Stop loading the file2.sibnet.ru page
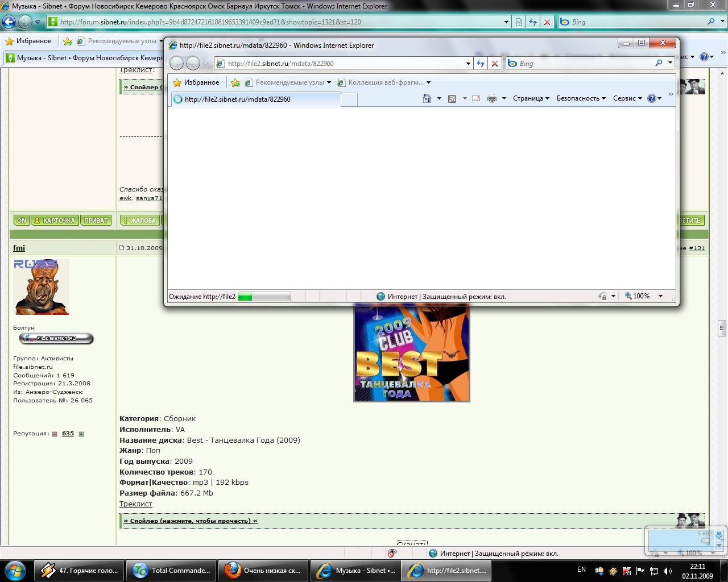The image size is (728, 582). click(x=495, y=64)
